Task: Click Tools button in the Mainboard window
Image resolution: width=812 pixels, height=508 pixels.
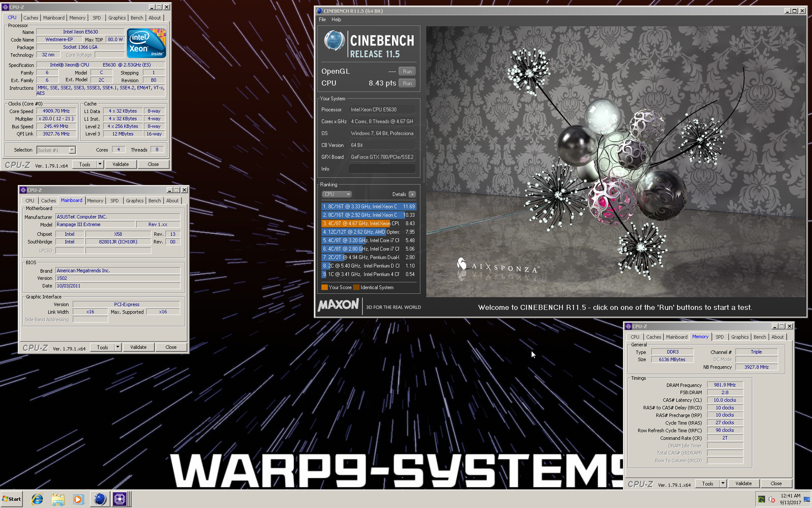Action: point(102,347)
